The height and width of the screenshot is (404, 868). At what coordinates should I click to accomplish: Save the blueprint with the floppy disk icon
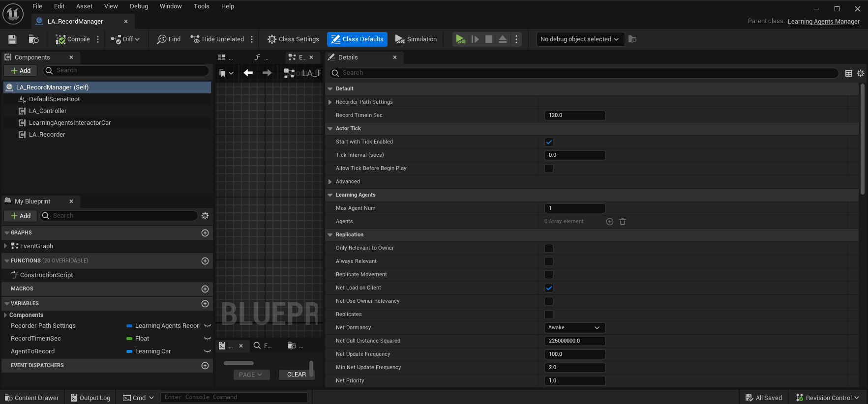click(x=13, y=39)
